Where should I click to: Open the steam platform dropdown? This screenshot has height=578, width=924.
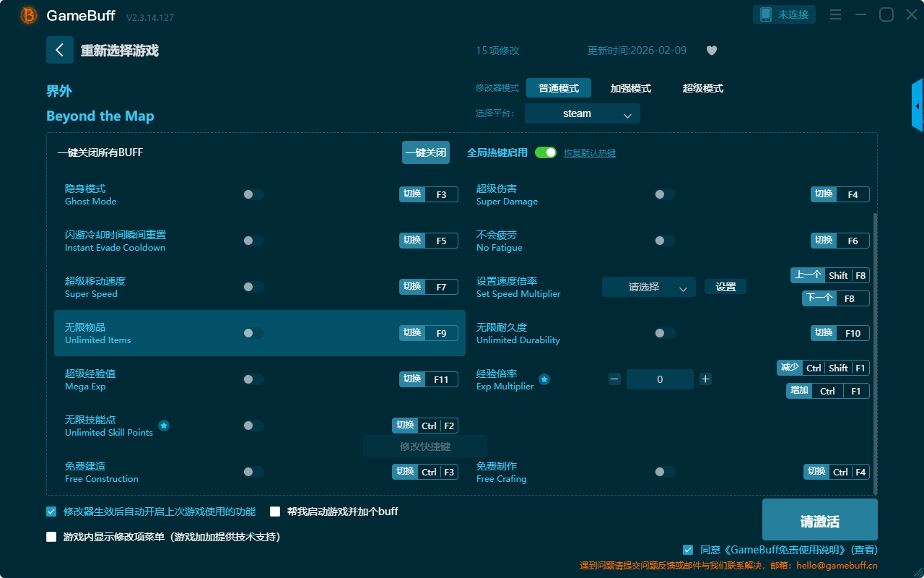(x=583, y=113)
